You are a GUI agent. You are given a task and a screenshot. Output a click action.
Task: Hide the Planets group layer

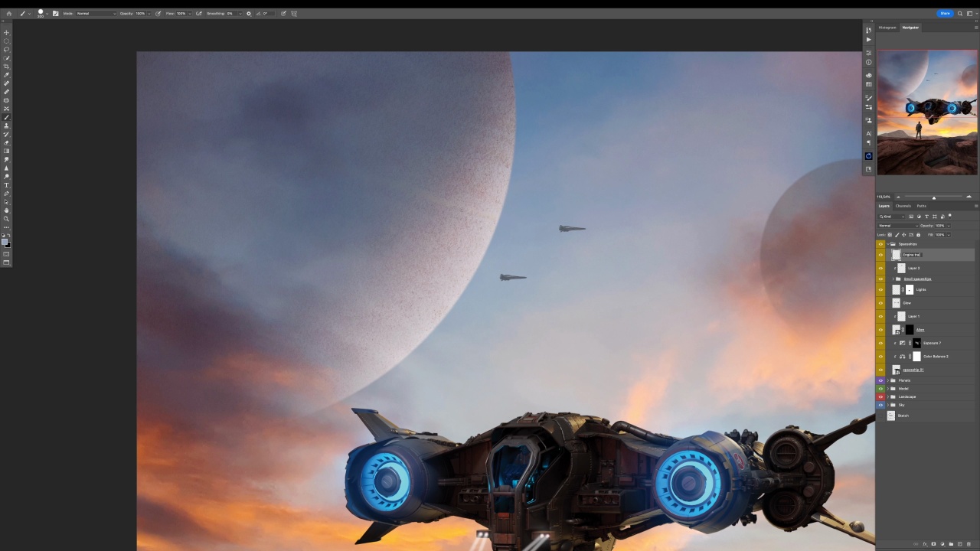click(880, 380)
